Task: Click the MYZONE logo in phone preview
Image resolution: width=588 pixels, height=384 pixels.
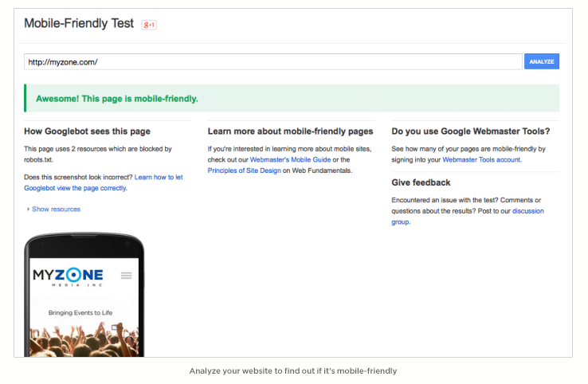Action: (x=68, y=277)
